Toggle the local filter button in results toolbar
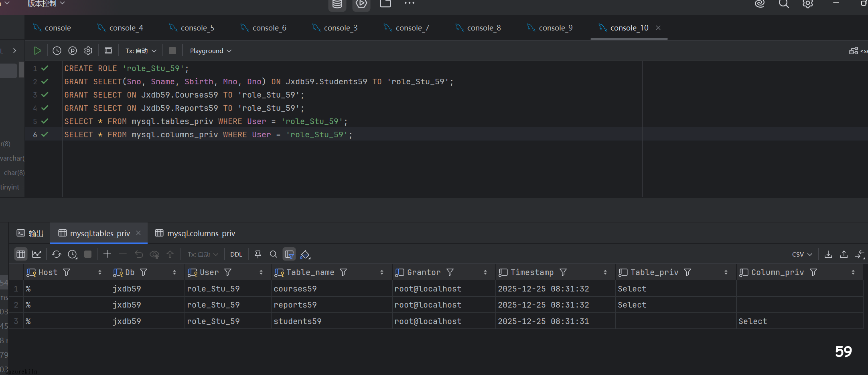The height and width of the screenshot is (375, 868). click(289, 254)
